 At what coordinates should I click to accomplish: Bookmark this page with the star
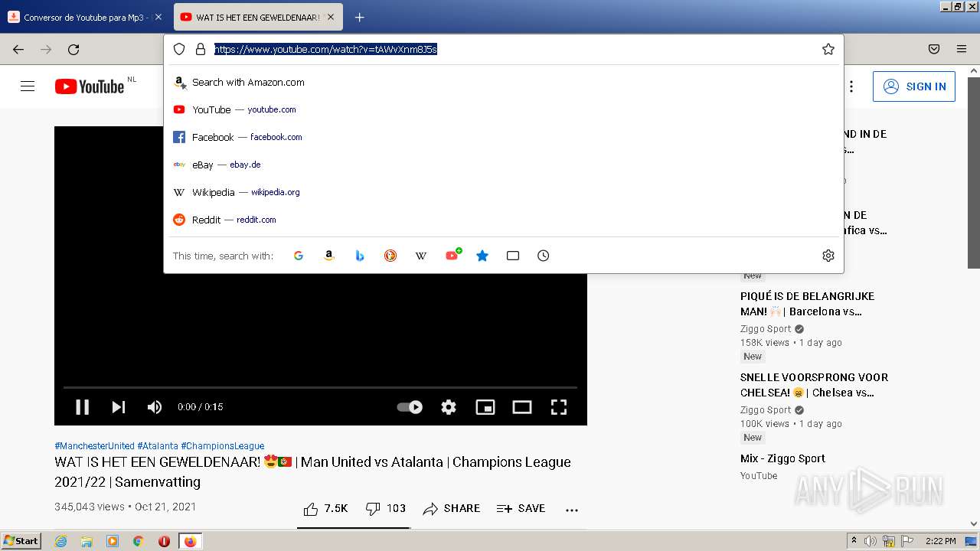tap(828, 49)
